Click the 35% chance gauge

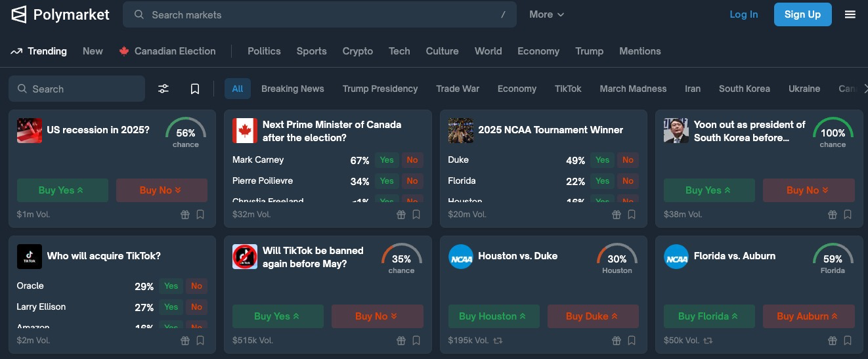click(401, 259)
